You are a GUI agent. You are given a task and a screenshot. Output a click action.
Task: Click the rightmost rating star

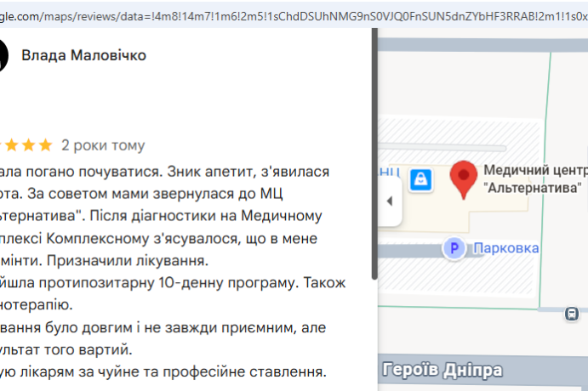point(45,145)
